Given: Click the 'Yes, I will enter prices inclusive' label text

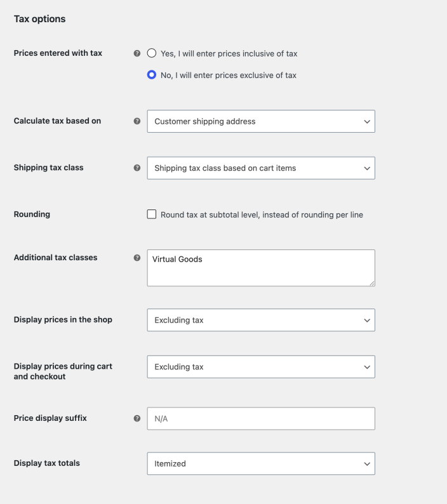Looking at the screenshot, I should point(229,54).
